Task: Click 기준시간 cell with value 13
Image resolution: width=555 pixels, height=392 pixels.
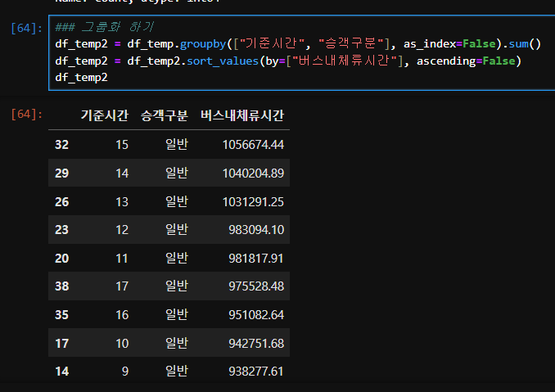Action: click(122, 201)
